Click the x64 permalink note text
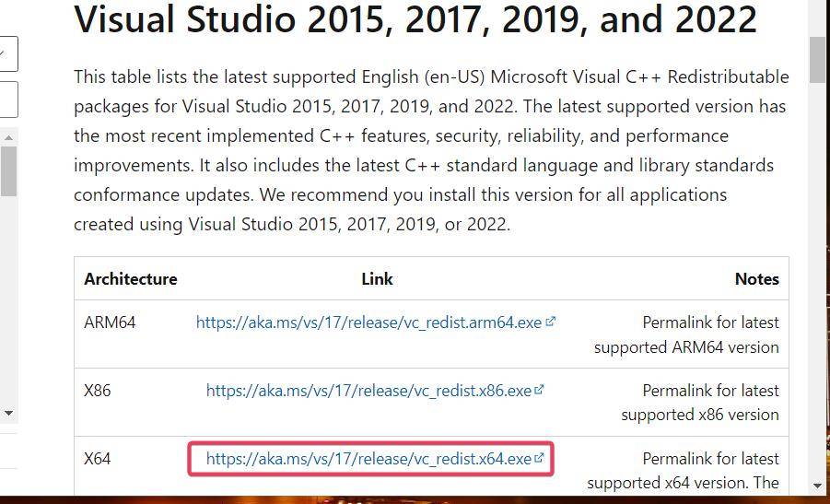The width and height of the screenshot is (830, 504). click(683, 471)
